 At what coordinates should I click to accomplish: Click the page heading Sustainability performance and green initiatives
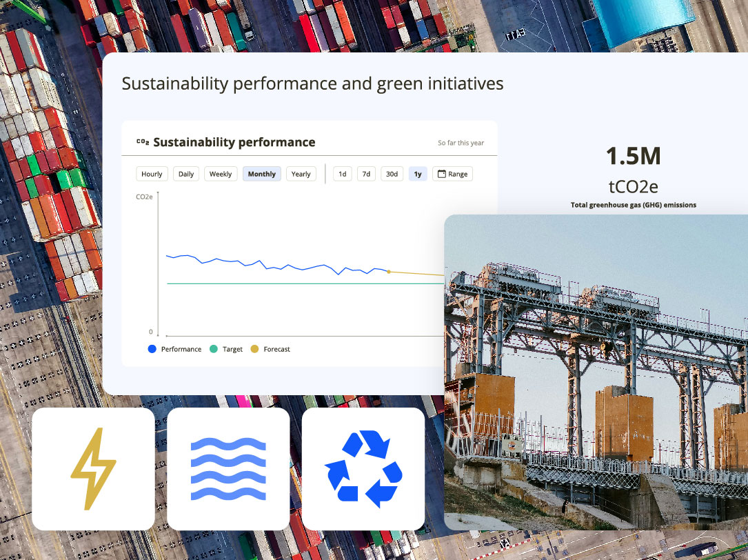(312, 83)
